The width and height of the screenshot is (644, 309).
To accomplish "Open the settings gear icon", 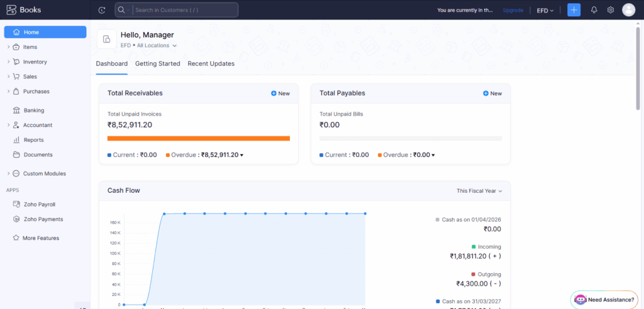I will coord(610,10).
